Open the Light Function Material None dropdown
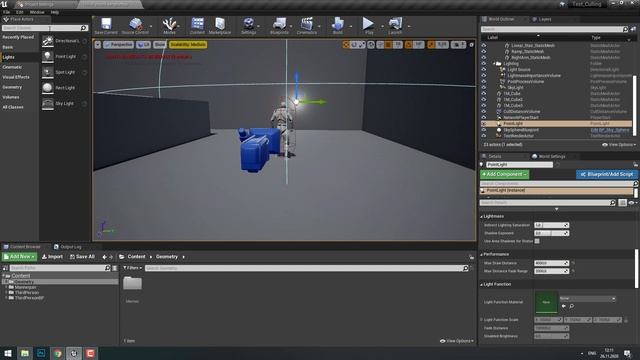This screenshot has width=640, height=360. click(x=587, y=299)
